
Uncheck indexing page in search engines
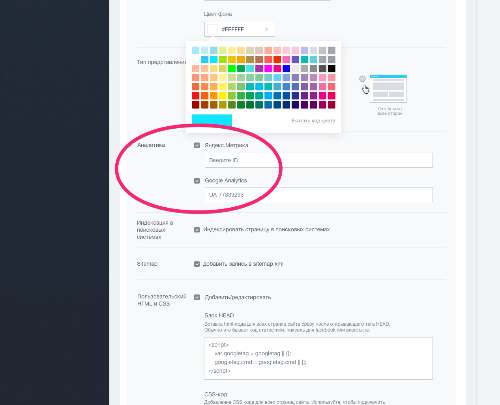[x=197, y=230]
